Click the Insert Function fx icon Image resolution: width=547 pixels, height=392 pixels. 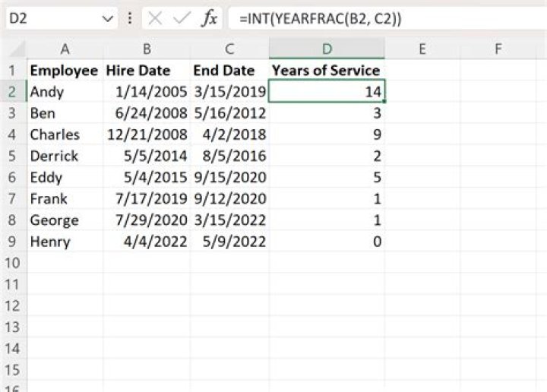[210, 18]
